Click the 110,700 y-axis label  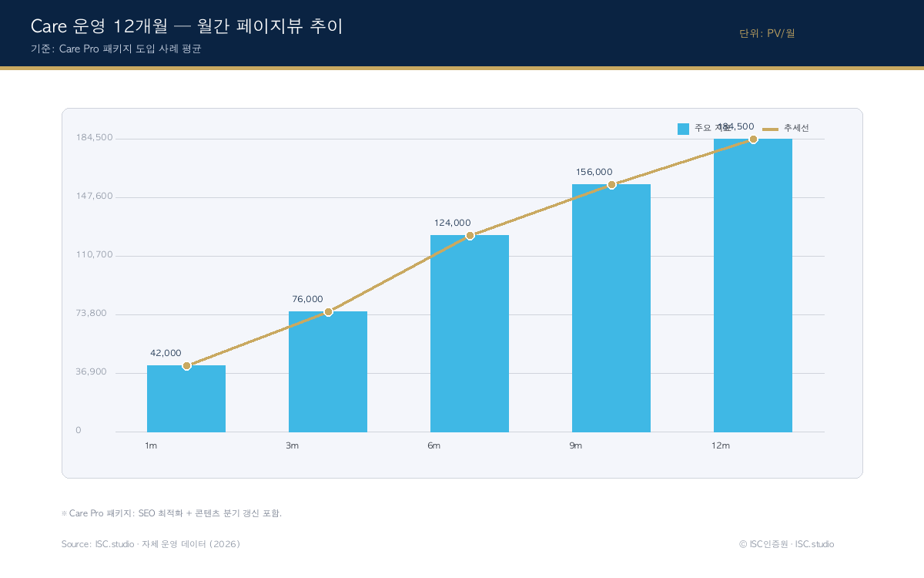(95, 255)
